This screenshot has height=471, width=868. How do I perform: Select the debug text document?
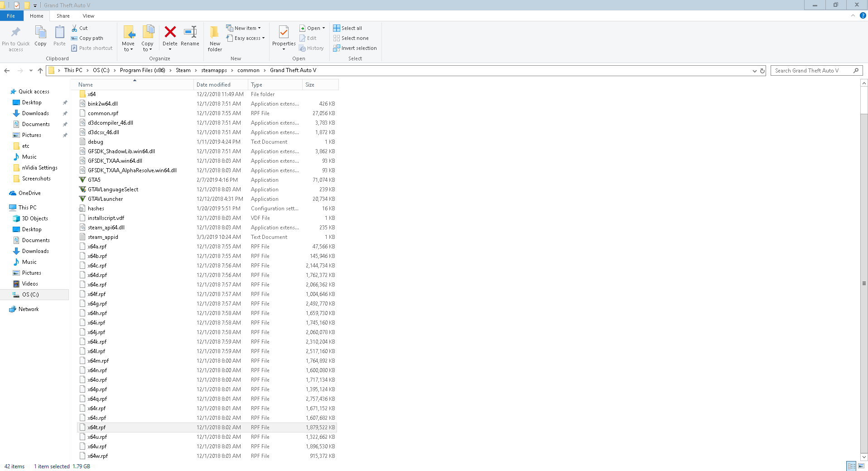[x=207, y=142]
